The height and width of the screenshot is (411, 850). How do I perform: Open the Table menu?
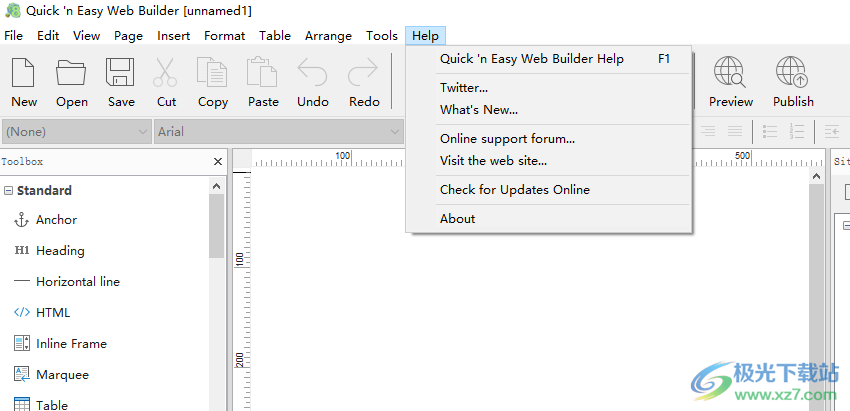pyautogui.click(x=275, y=36)
